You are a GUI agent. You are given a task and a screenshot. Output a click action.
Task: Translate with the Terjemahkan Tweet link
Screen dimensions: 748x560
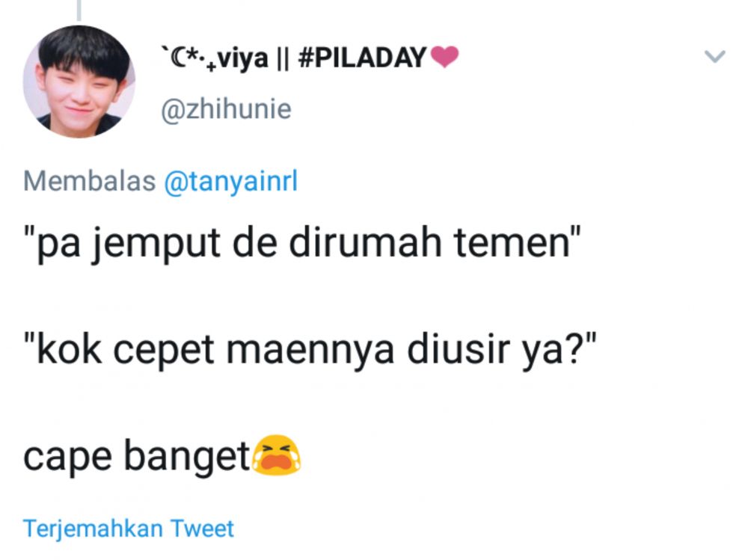pyautogui.click(x=129, y=529)
